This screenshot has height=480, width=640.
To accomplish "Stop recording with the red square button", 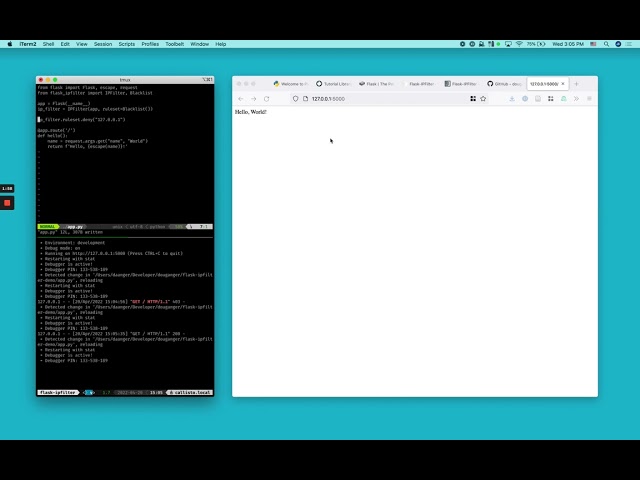I will pyautogui.click(x=7, y=203).
